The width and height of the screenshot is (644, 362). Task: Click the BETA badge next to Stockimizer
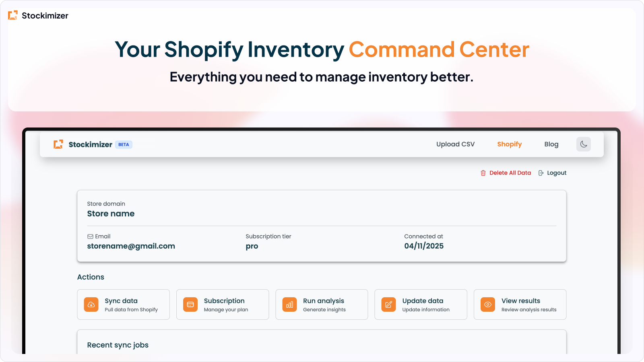coord(124,144)
